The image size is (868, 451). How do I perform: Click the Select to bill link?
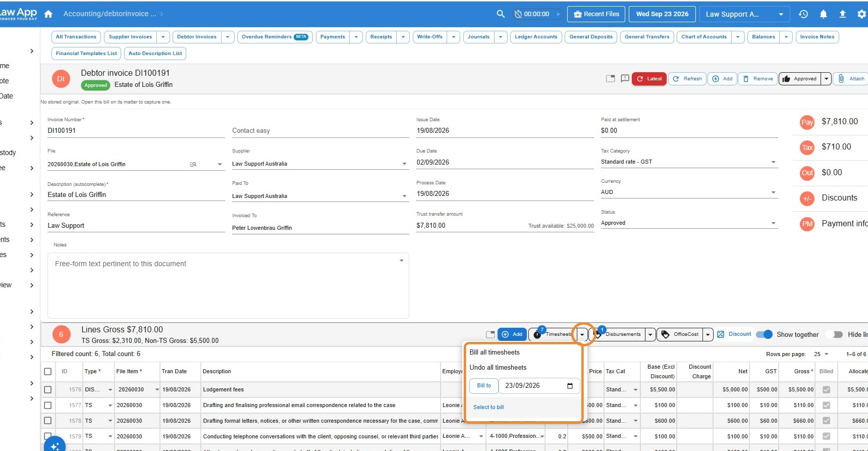(x=489, y=408)
